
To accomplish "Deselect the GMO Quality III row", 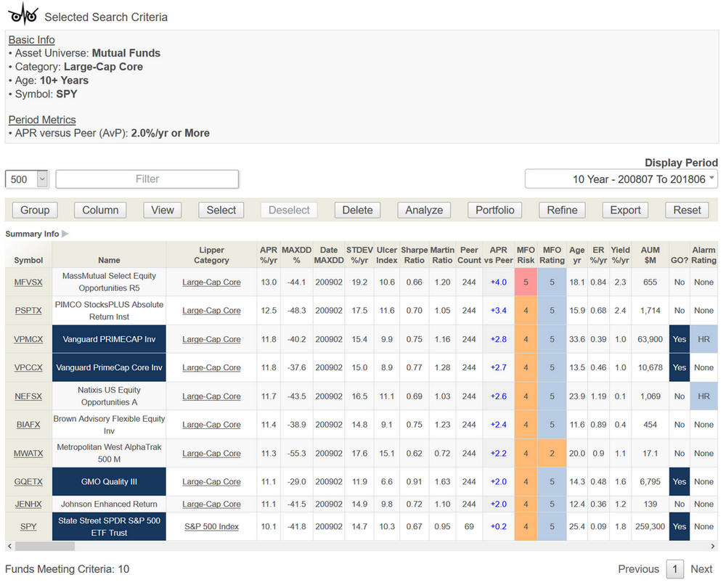I will 109,481.
